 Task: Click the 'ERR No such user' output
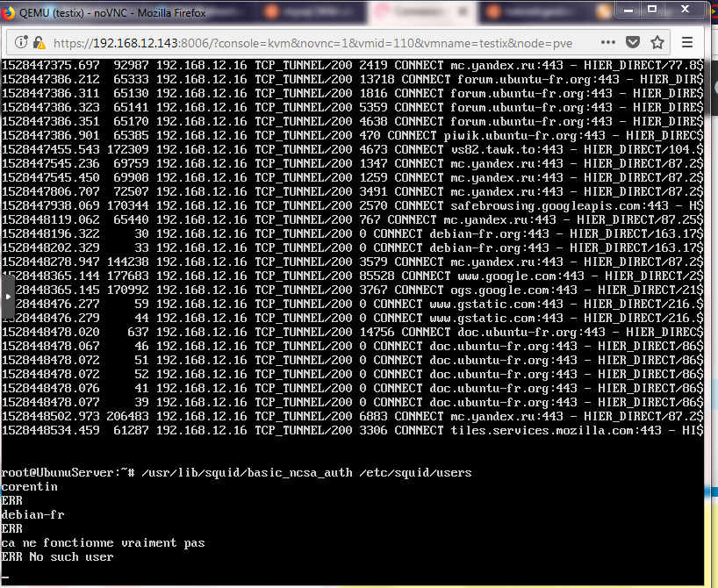[x=58, y=557]
